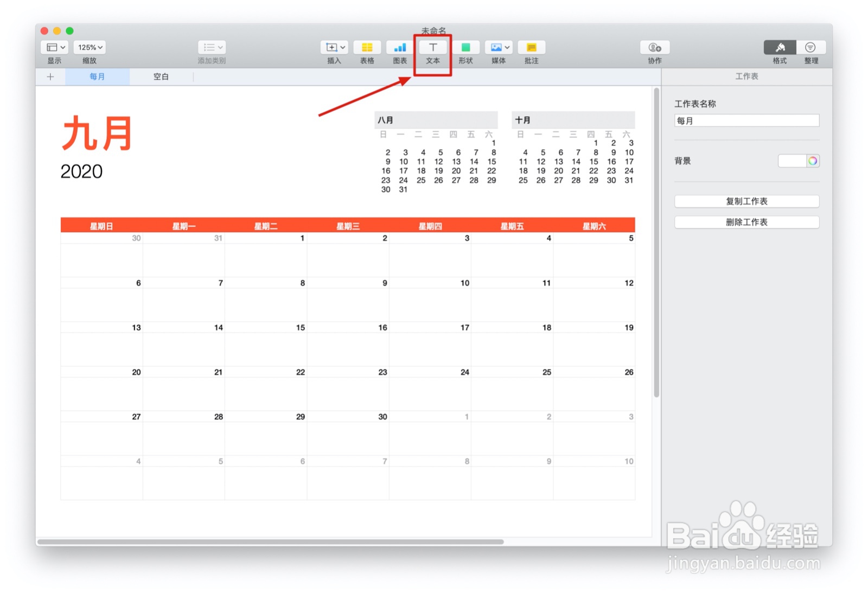
Task: Open the 媒体 media dropdown
Action: point(499,48)
